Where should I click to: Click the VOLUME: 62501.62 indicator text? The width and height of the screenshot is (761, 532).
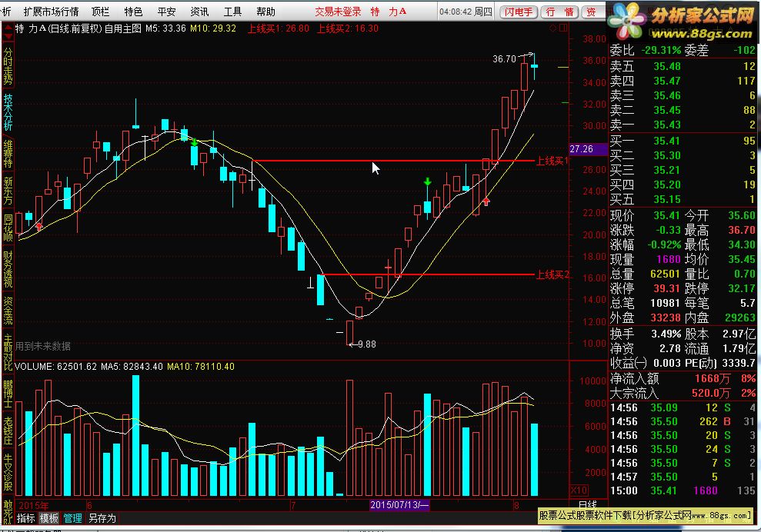[x=56, y=367]
